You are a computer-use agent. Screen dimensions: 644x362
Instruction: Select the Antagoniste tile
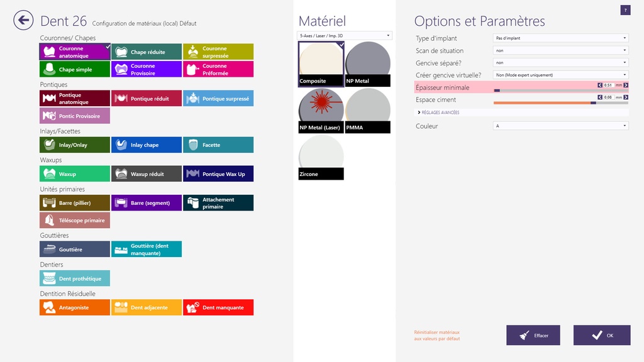point(74,307)
